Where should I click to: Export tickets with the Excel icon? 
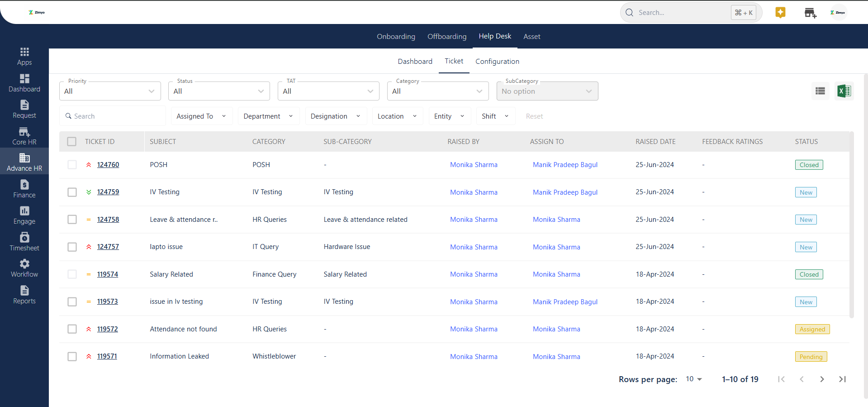844,91
